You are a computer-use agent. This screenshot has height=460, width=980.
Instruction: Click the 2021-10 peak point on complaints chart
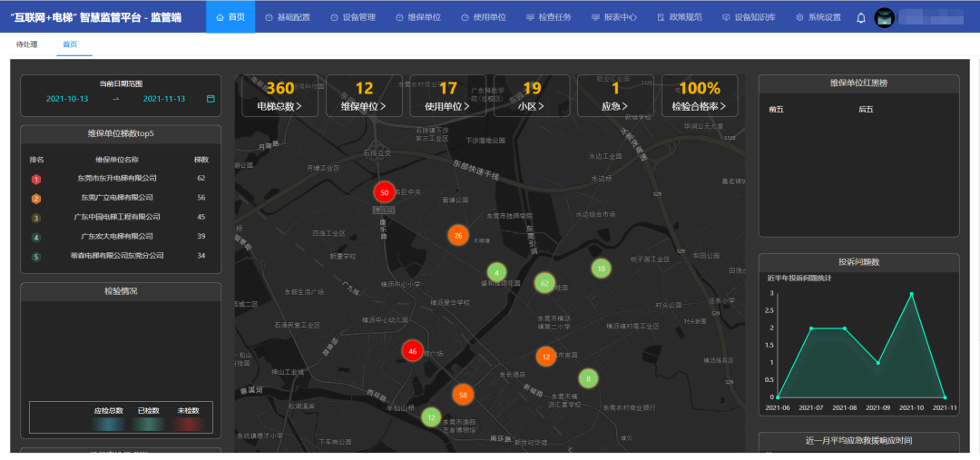(911, 294)
